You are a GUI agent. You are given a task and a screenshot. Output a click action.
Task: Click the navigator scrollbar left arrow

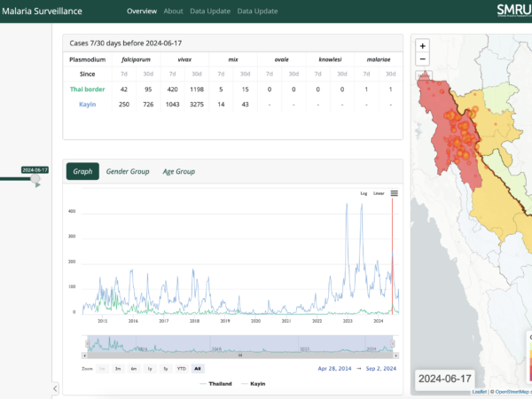coord(84,356)
